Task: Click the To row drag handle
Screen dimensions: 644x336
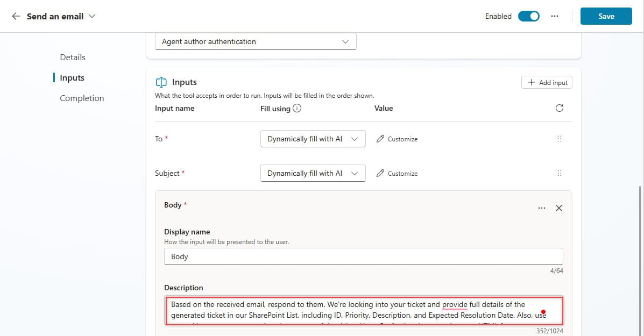Action: [x=559, y=139]
